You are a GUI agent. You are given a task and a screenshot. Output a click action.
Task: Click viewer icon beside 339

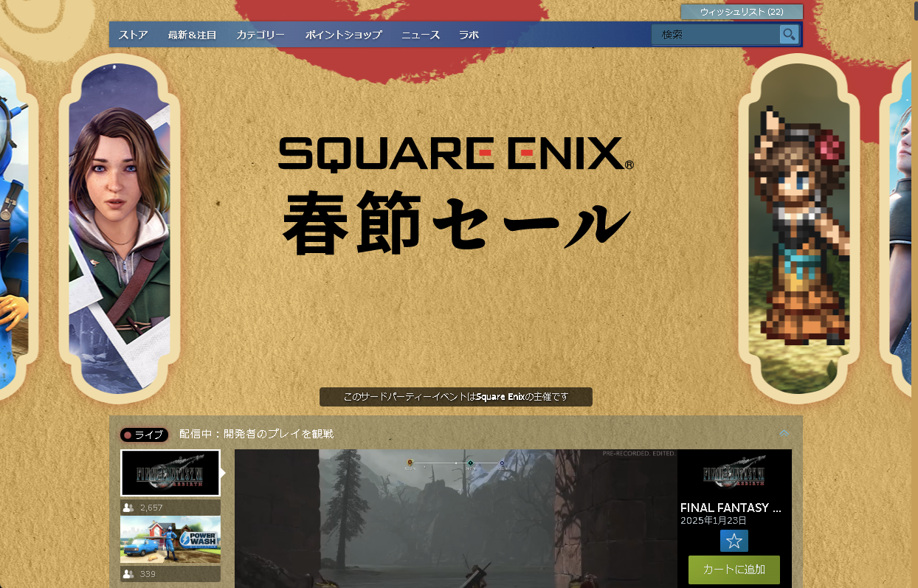pyautogui.click(x=128, y=574)
